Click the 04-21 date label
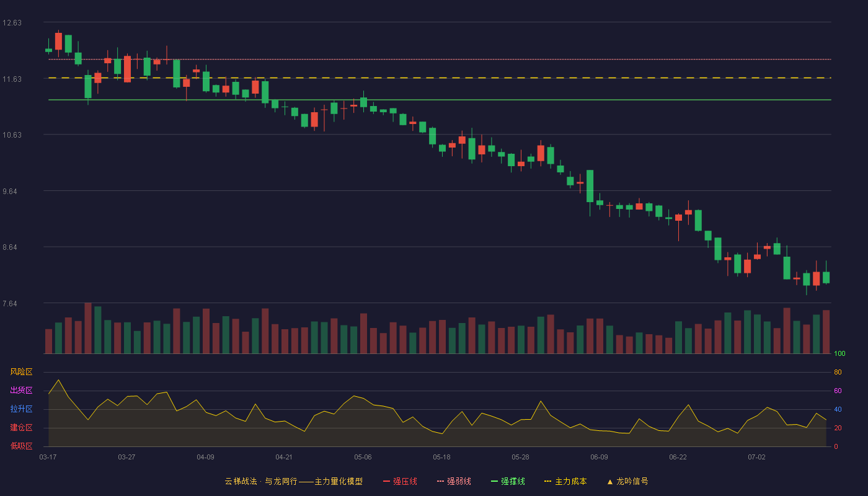Screen dimensions: 868x496 (x=284, y=457)
